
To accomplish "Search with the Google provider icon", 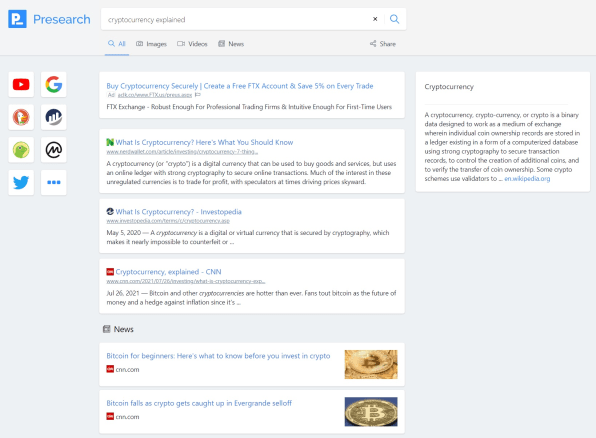I will pyautogui.click(x=54, y=84).
